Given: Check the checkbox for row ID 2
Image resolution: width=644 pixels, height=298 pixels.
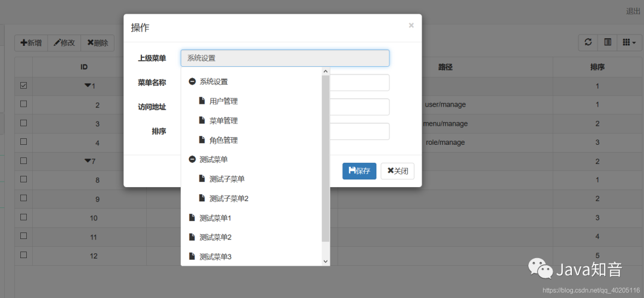Looking at the screenshot, I should pos(23,104).
